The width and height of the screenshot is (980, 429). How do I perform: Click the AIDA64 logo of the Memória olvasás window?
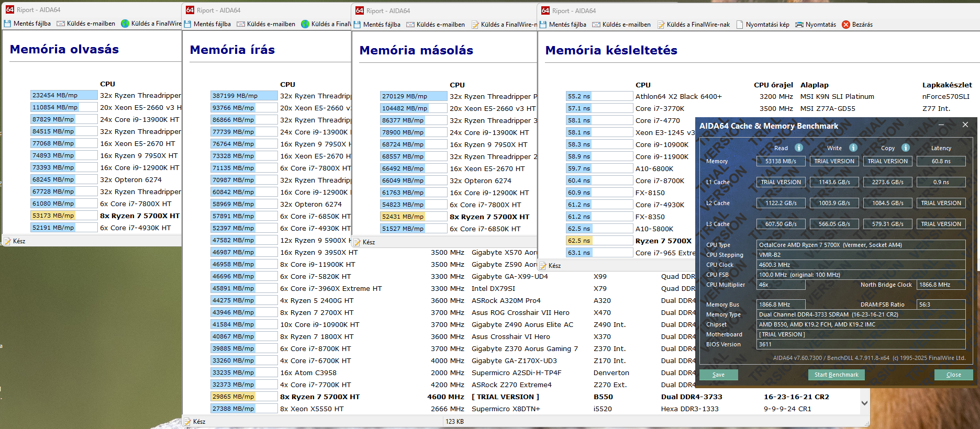(x=10, y=9)
